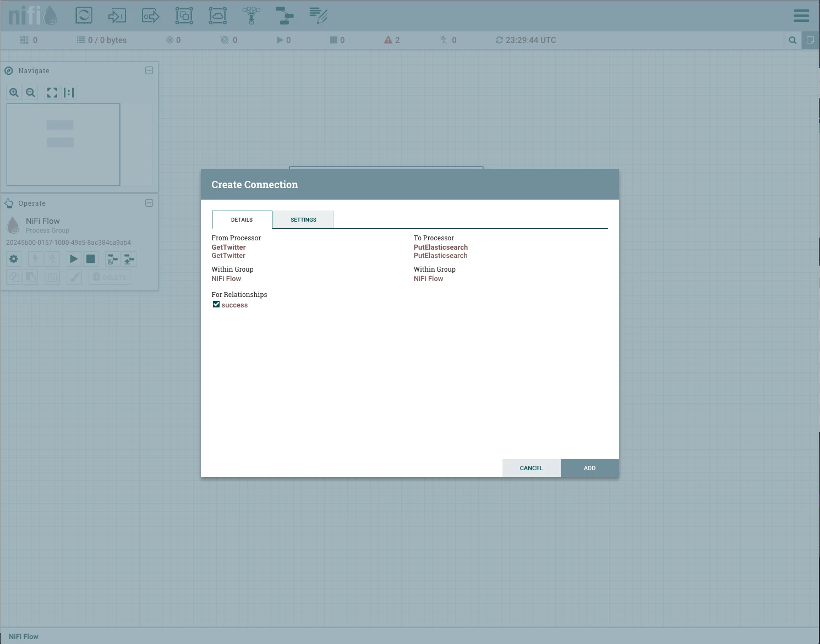Click the warning triangle invalid components count
Screen dimensions: 820x644
(392, 40)
